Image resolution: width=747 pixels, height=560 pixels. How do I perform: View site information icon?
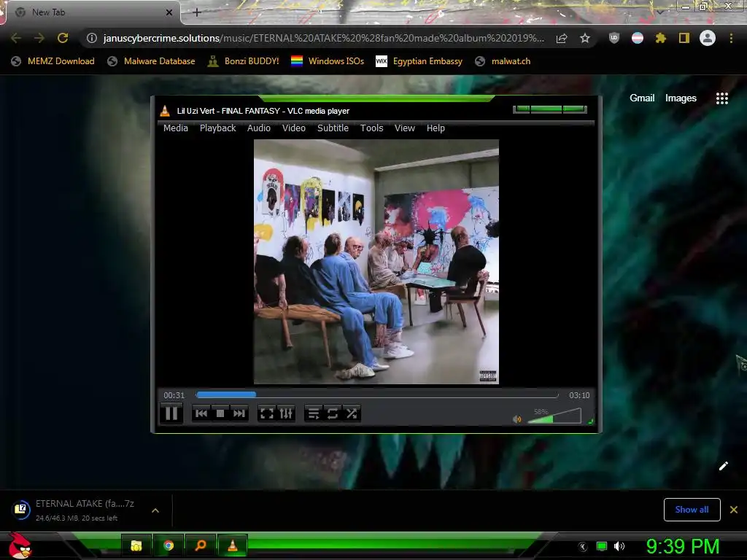pyautogui.click(x=91, y=38)
